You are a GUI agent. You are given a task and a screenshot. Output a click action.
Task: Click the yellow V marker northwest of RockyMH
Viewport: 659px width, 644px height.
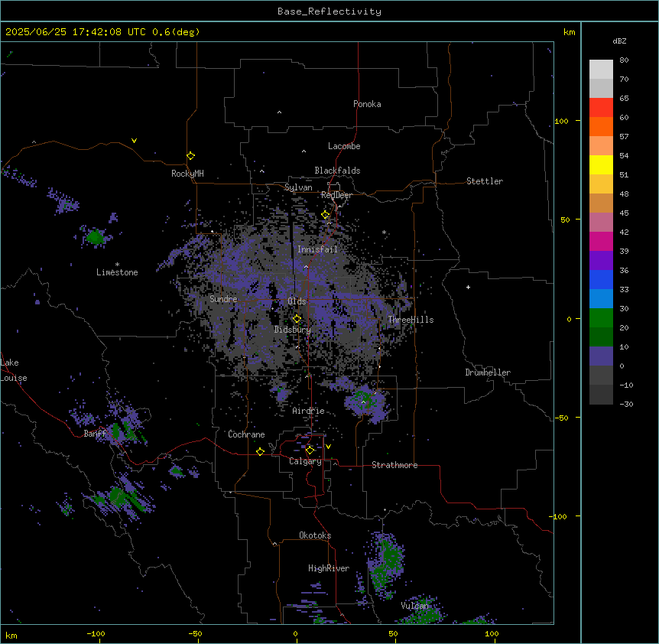coord(134,141)
